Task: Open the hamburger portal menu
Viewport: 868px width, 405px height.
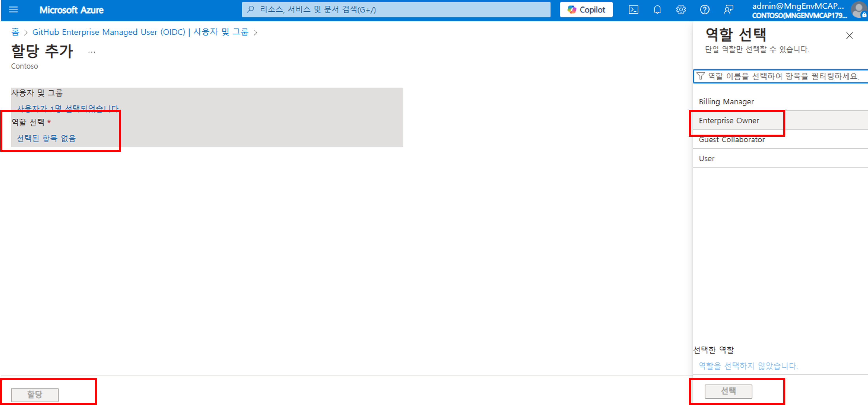Action: (x=13, y=10)
